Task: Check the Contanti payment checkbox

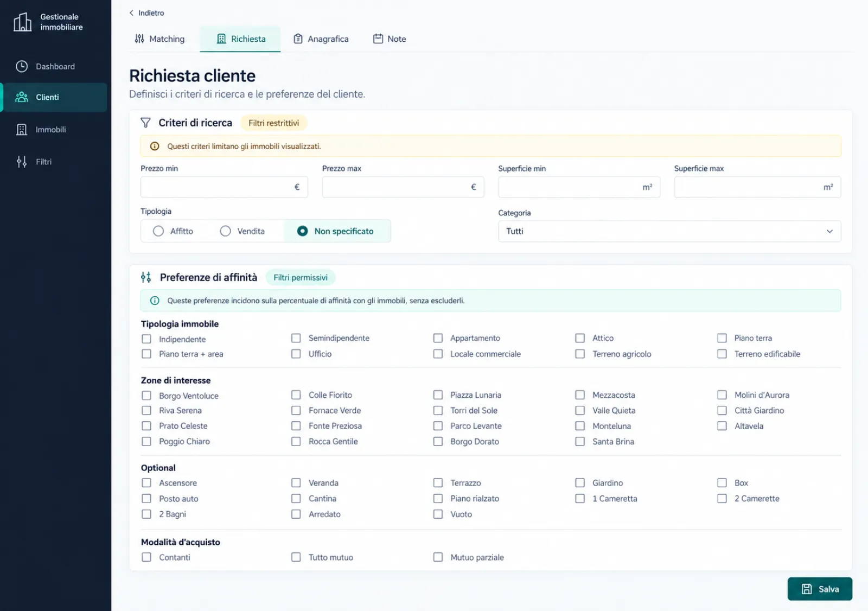Action: pos(146,557)
